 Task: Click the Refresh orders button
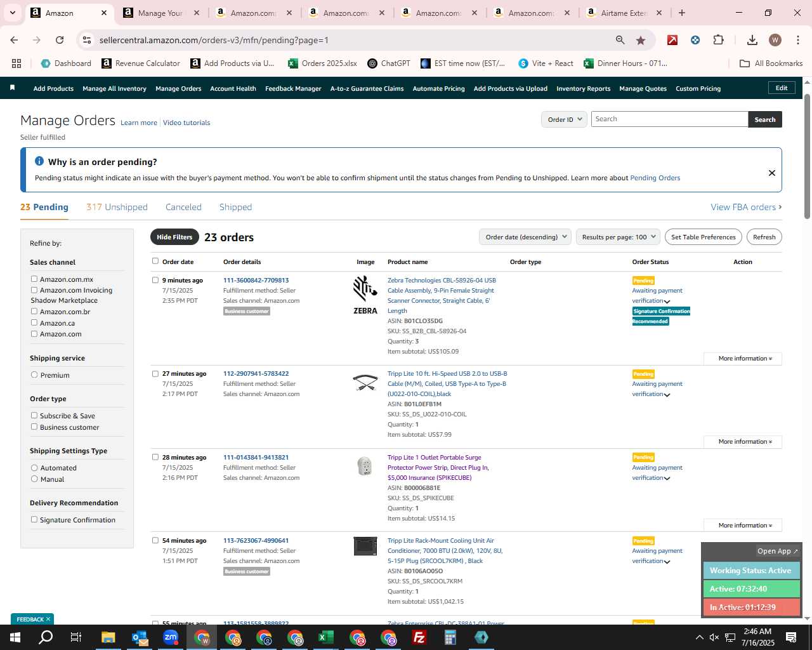(x=764, y=237)
